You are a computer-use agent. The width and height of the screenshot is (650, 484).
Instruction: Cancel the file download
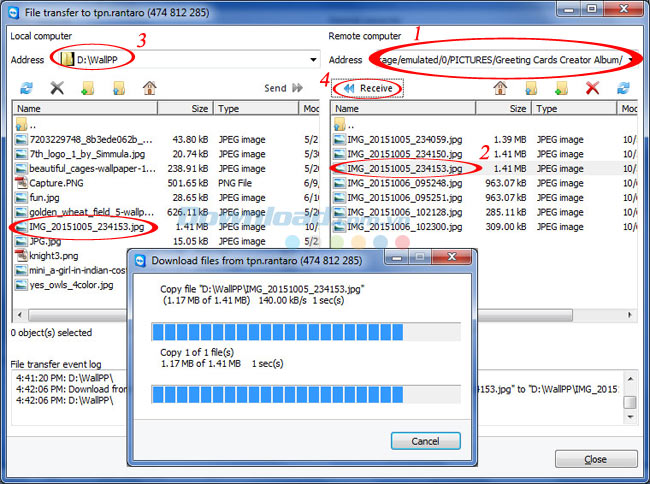click(x=425, y=441)
